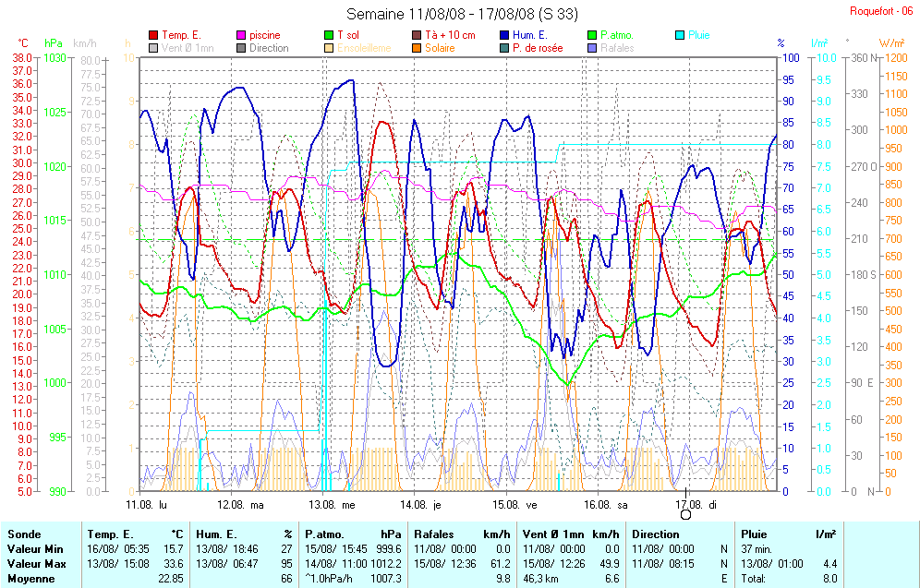Viewport: 920px width, 588px height.
Task: Click the maximum wind value 49.9
Action: [610, 564]
